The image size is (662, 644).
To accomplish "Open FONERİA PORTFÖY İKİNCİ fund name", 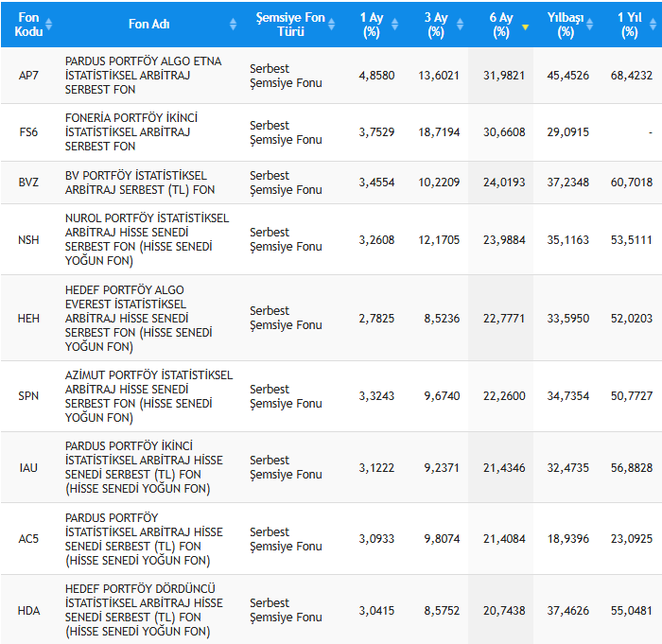I will [x=131, y=132].
